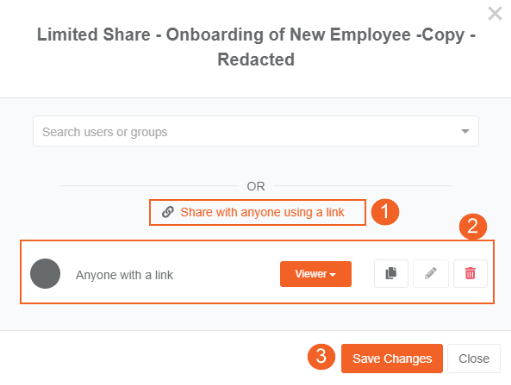Focus the Search users or groups field
This screenshot has width=511, height=385.
tap(256, 131)
